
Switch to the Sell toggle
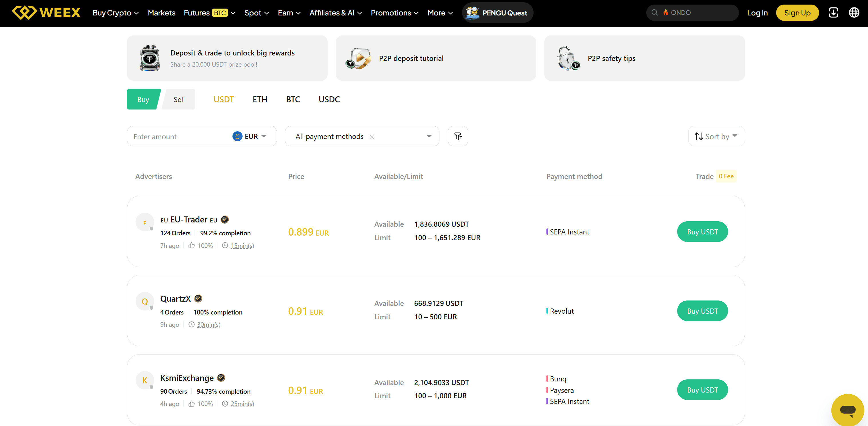(179, 99)
